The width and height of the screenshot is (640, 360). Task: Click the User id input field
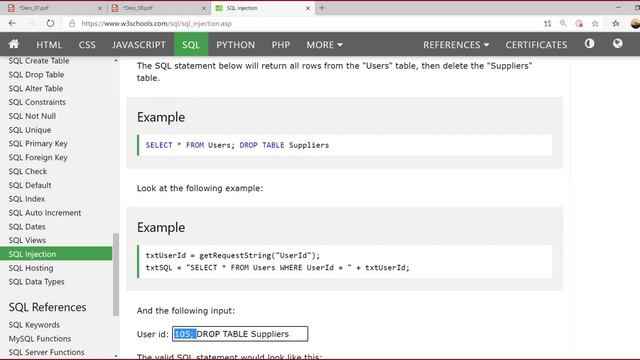240,334
